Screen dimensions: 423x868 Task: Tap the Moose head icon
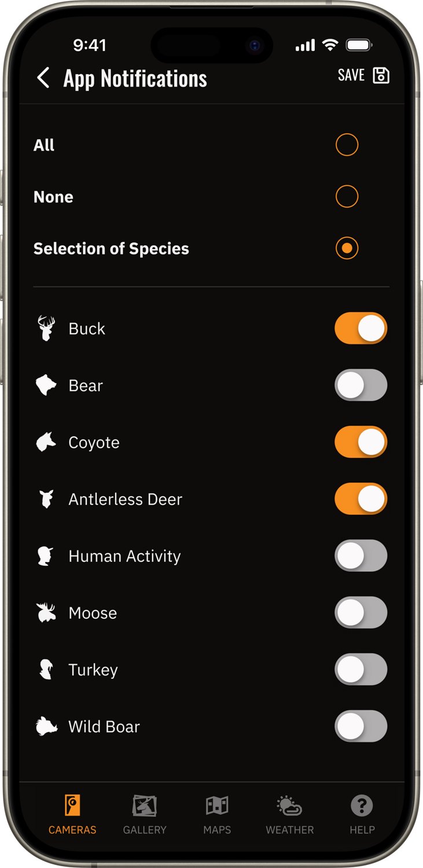point(46,613)
